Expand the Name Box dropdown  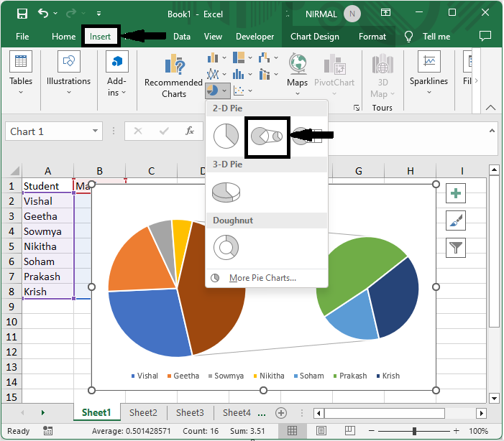pos(96,131)
